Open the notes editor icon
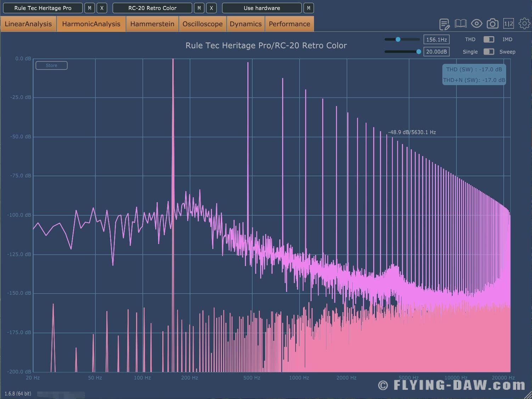532x399 pixels. (x=444, y=24)
